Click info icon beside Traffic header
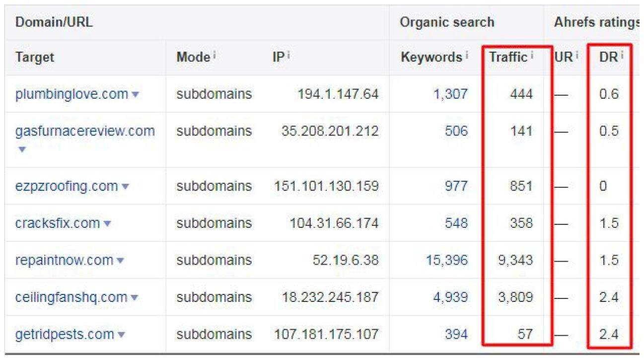The image size is (644, 358). (x=531, y=54)
